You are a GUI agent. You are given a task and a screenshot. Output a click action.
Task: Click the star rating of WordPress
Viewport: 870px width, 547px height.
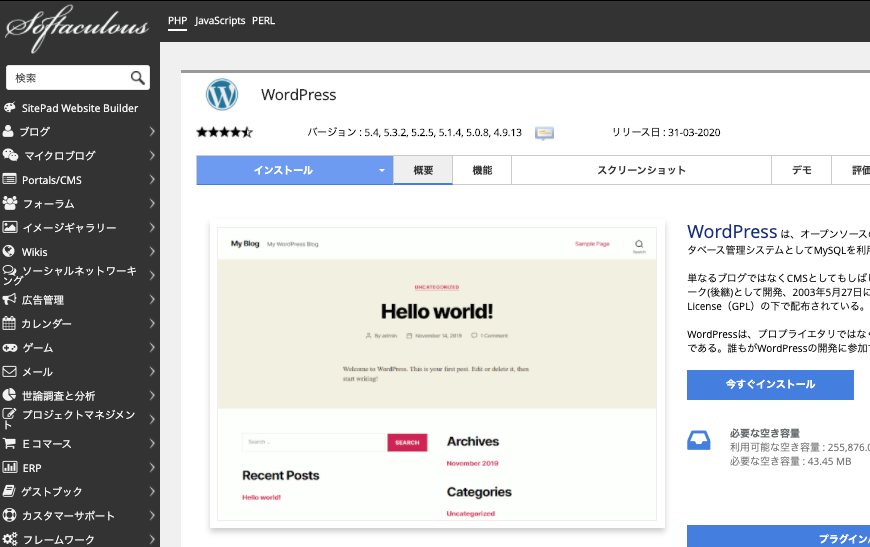pos(224,132)
